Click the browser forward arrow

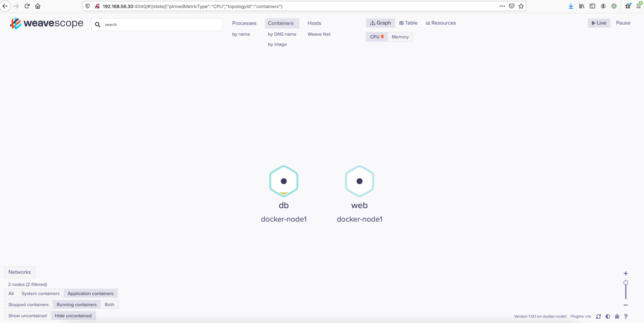pyautogui.click(x=16, y=6)
